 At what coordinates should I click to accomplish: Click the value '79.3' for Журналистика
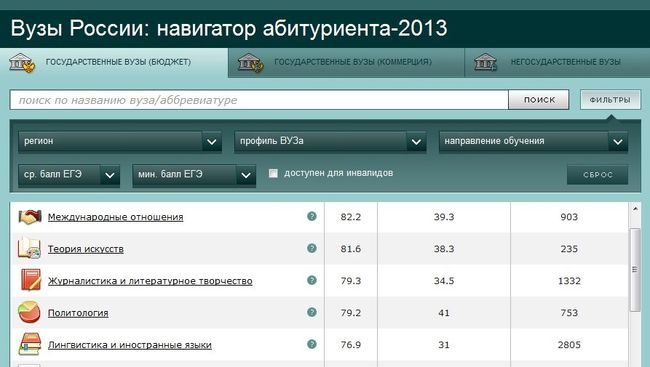click(351, 281)
